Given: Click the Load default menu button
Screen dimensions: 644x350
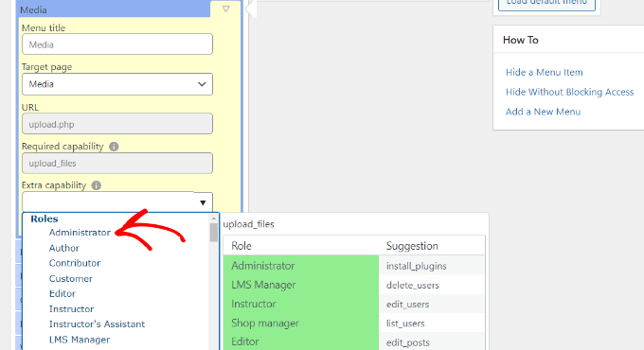Looking at the screenshot, I should pyautogui.click(x=546, y=3).
